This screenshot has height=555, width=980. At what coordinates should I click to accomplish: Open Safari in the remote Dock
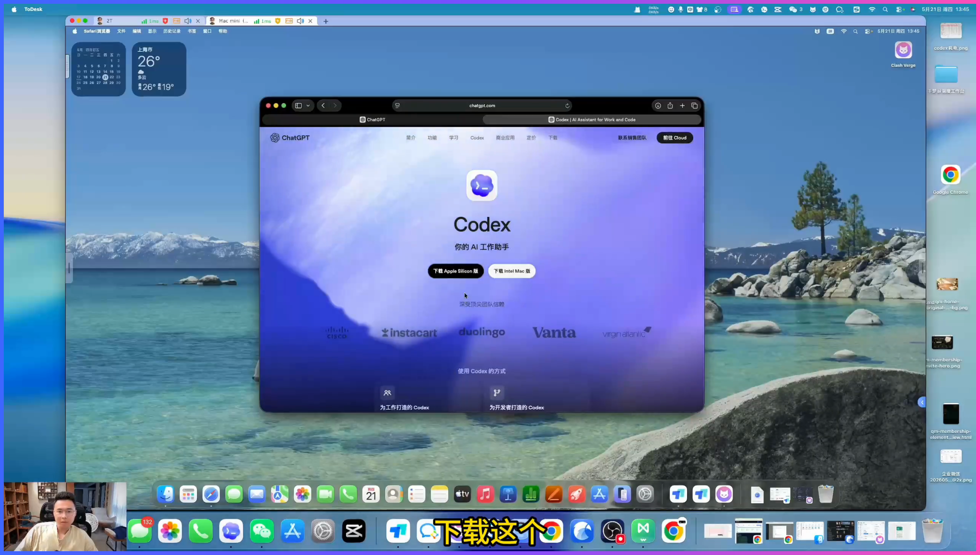[x=211, y=494]
